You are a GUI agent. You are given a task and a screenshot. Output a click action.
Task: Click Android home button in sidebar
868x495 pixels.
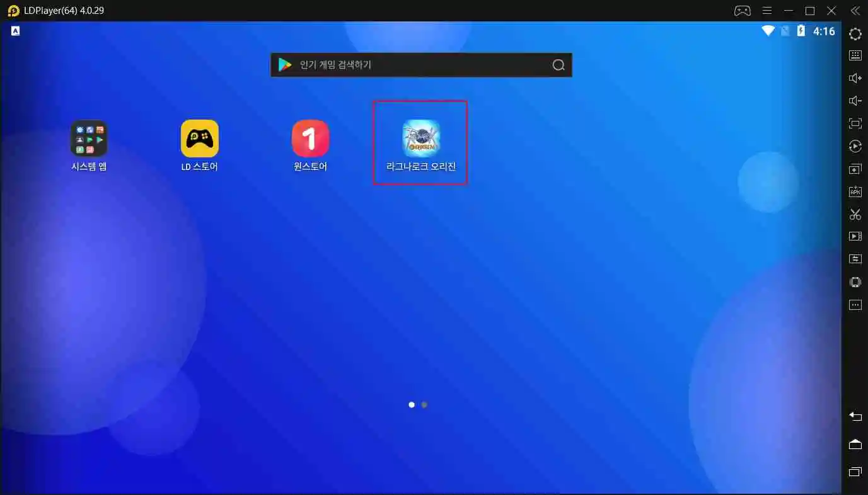tap(855, 444)
